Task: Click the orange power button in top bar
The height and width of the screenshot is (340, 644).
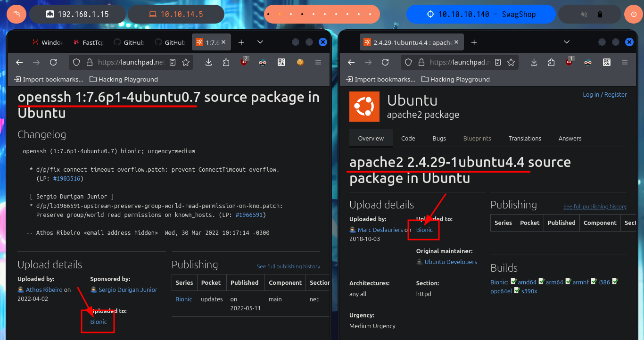Action: coord(633,14)
